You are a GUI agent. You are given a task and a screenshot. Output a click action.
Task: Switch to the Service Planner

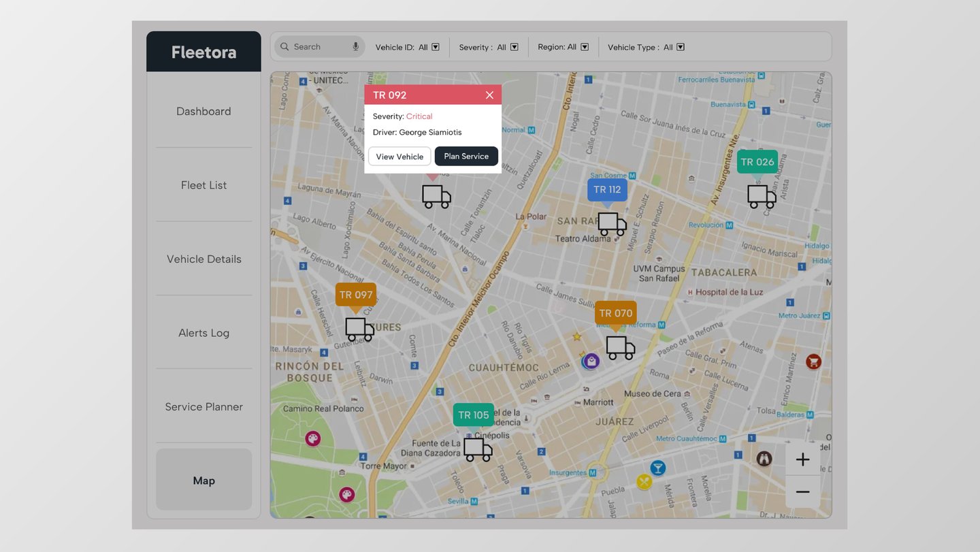(203, 406)
